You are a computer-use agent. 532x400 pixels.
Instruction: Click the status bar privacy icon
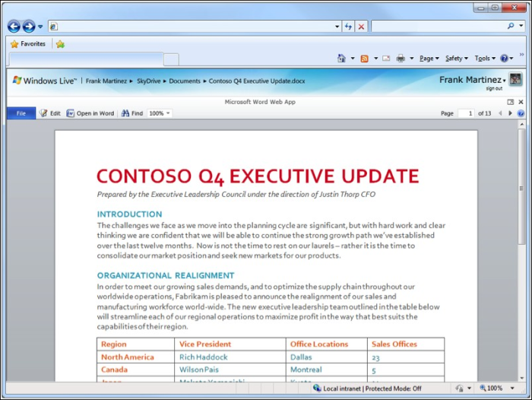(x=460, y=388)
